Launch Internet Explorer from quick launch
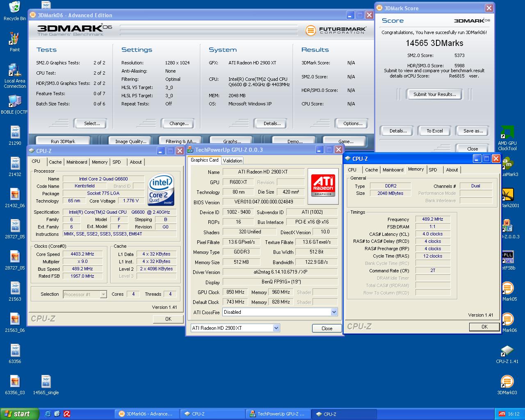 [x=48, y=414]
